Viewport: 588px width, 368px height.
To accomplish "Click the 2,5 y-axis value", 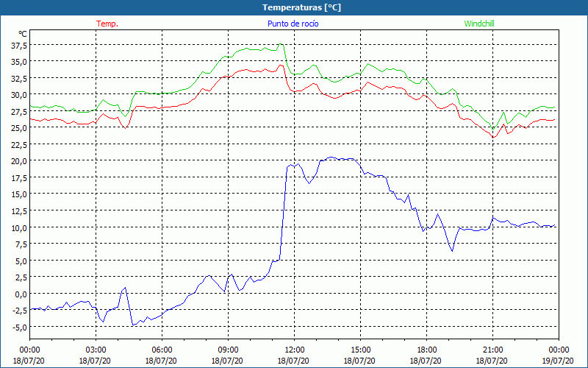I will pyautogui.click(x=21, y=278).
